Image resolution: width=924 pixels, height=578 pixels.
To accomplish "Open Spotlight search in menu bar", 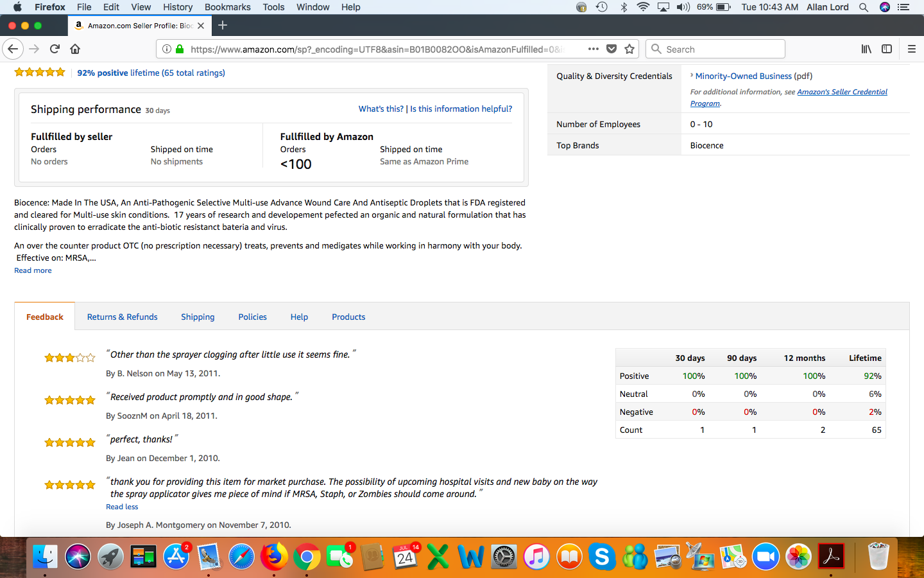I will [x=864, y=7].
